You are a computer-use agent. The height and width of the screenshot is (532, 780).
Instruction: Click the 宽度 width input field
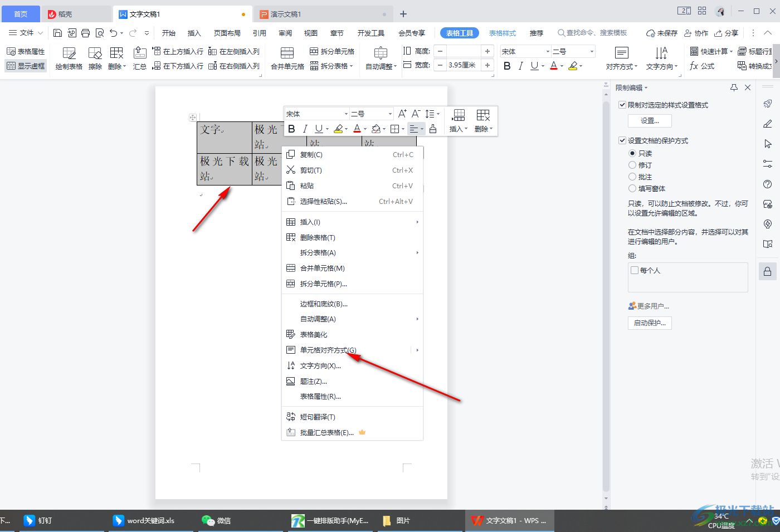(x=464, y=65)
